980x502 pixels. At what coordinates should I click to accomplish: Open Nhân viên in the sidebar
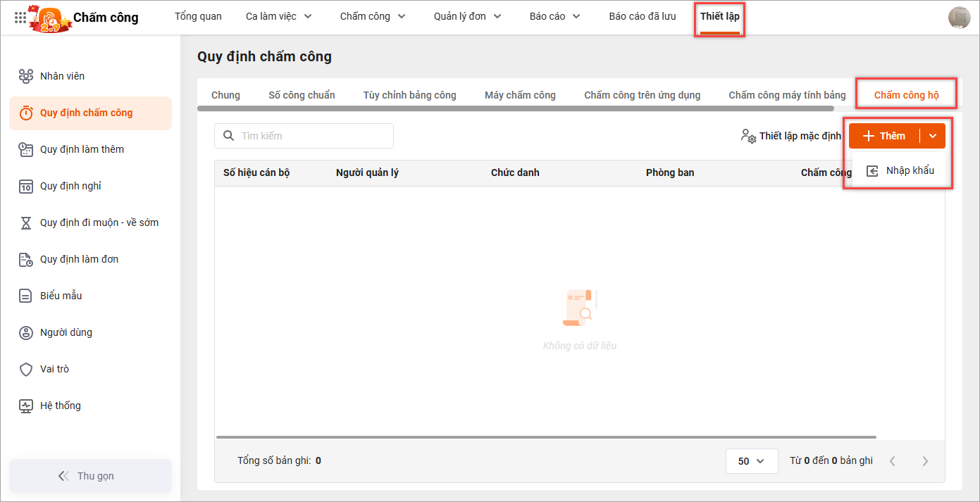(x=90, y=76)
